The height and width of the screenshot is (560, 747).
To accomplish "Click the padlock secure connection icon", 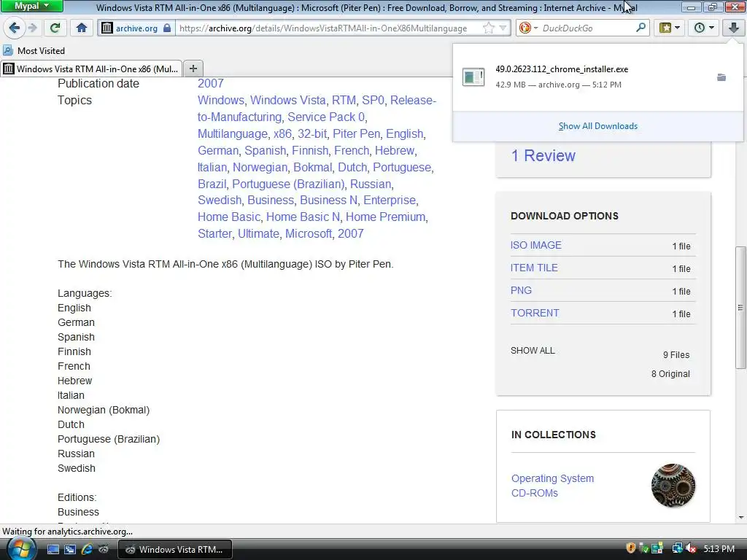I will click(167, 28).
